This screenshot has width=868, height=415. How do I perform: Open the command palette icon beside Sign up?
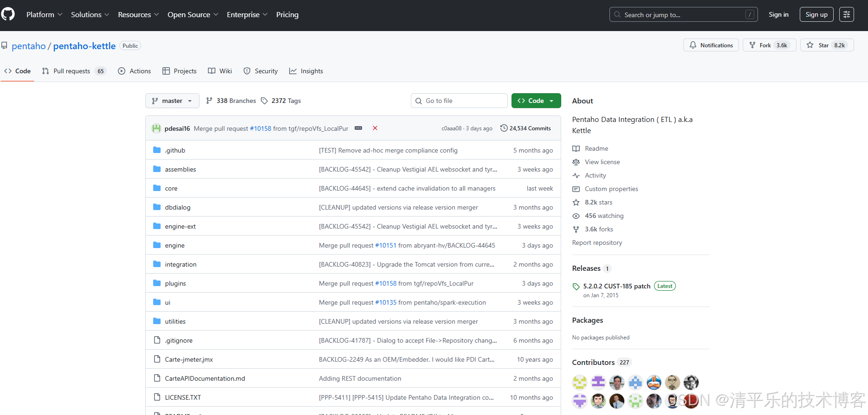847,14
